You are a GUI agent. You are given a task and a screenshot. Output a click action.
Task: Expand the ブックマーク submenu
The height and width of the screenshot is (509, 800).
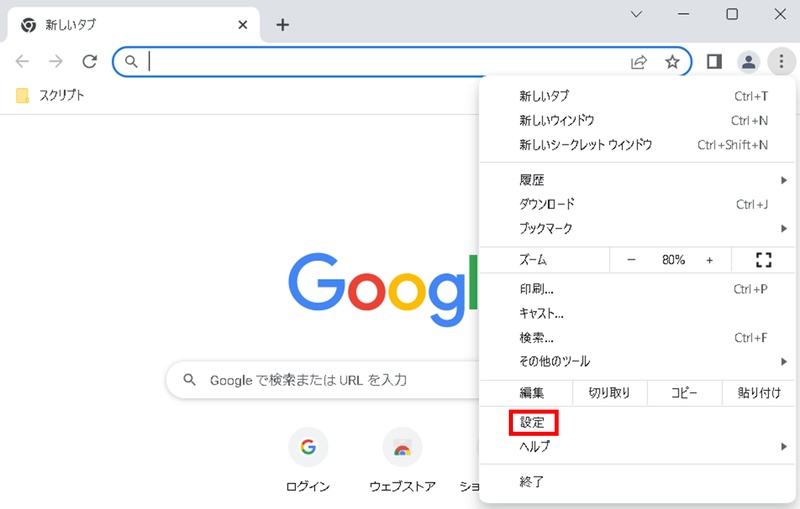[x=637, y=228]
